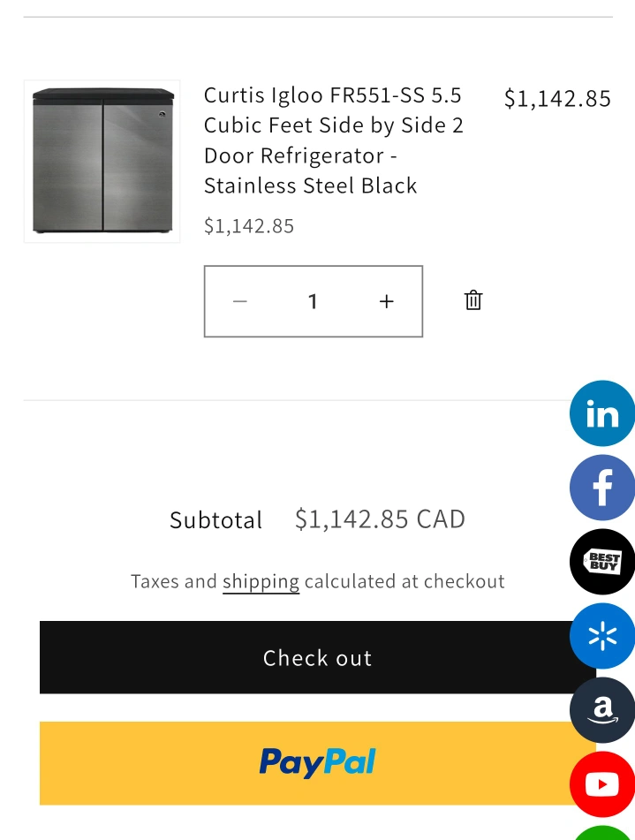The width and height of the screenshot is (635, 840).
Task: Remove the refrigerator using the trash icon
Action: pyautogui.click(x=473, y=300)
